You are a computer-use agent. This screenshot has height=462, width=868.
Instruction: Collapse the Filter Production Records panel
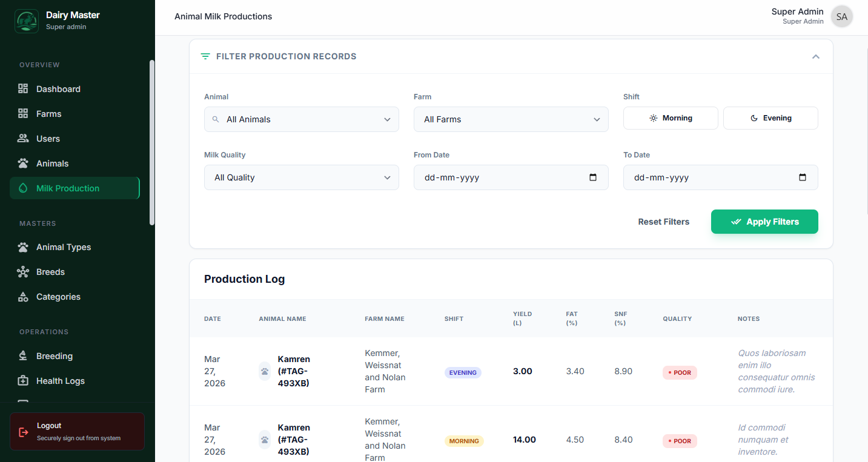point(815,56)
